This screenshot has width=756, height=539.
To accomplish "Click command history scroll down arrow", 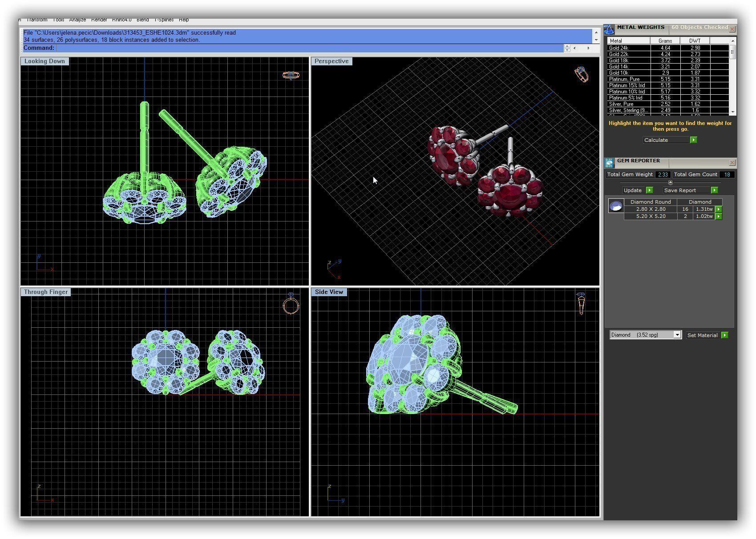I will pos(596,40).
